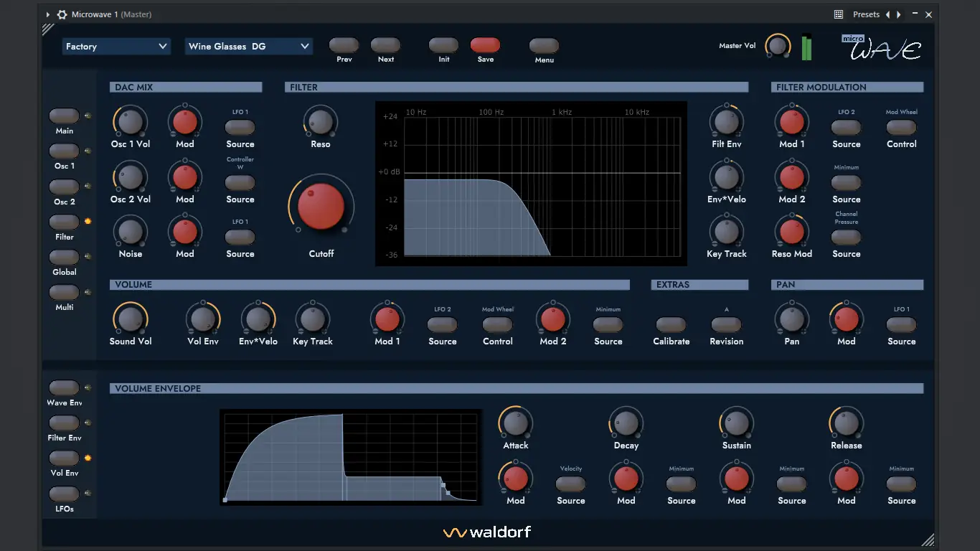The height and width of the screenshot is (551, 980).
Task: Click the Sustain knob
Action: tap(737, 423)
